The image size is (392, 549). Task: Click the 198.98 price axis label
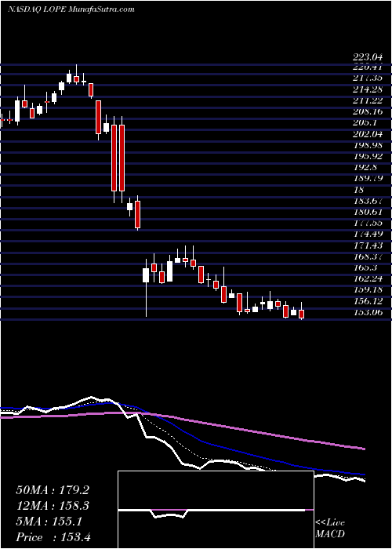[x=368, y=145]
